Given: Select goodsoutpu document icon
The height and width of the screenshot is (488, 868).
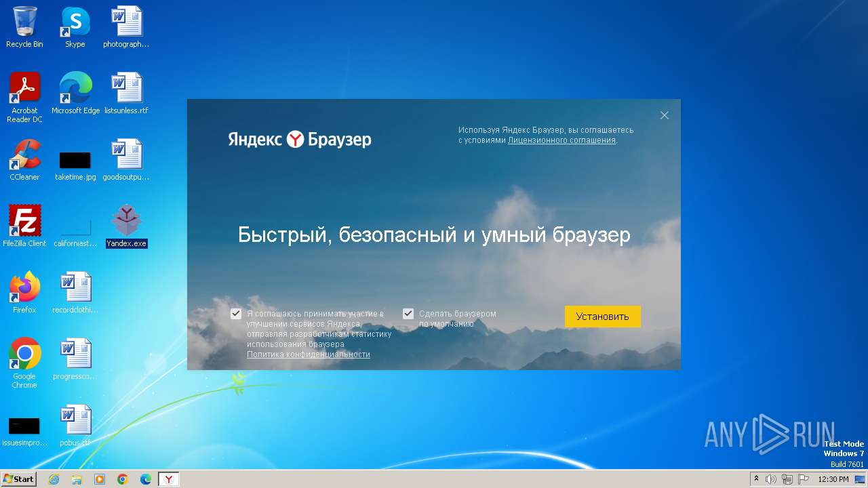Looking at the screenshot, I should [x=126, y=160].
